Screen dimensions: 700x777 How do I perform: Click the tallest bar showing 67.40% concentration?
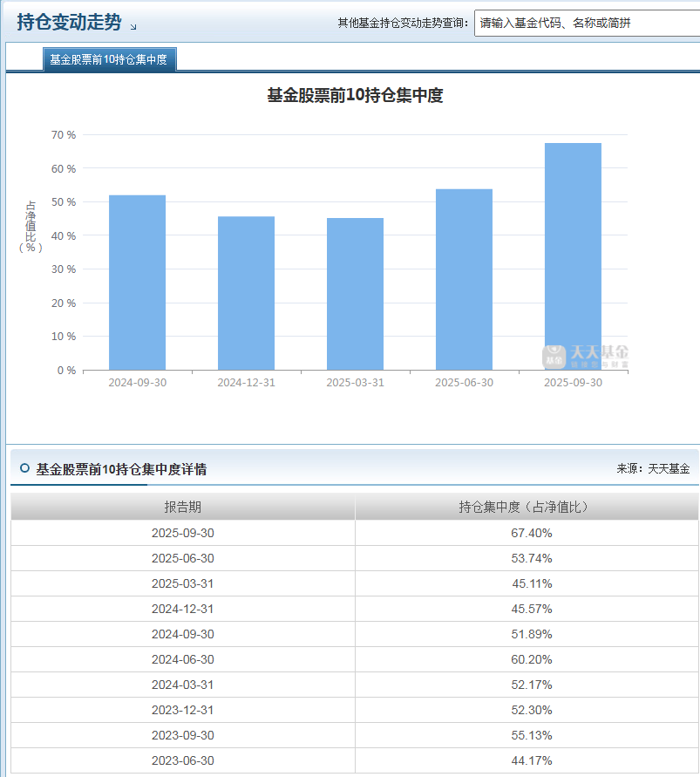(x=572, y=253)
